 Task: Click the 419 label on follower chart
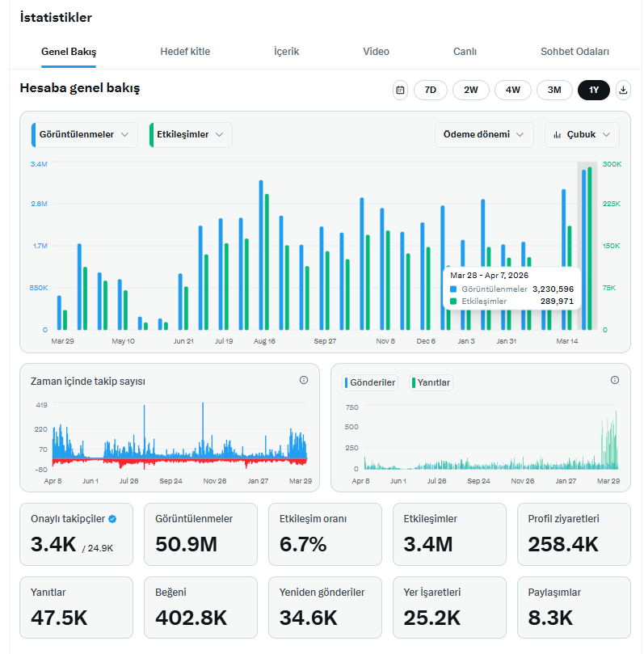point(41,405)
